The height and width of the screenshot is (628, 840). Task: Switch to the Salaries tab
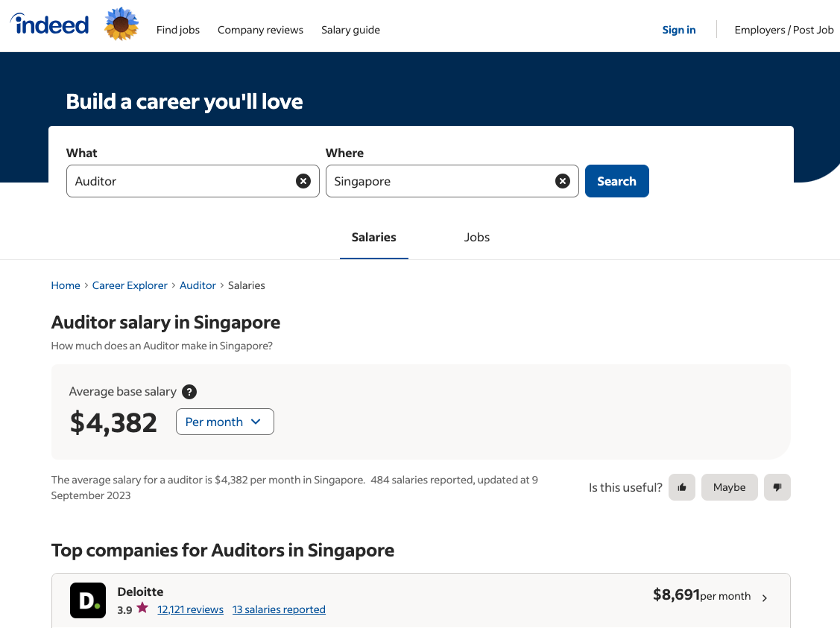click(374, 237)
